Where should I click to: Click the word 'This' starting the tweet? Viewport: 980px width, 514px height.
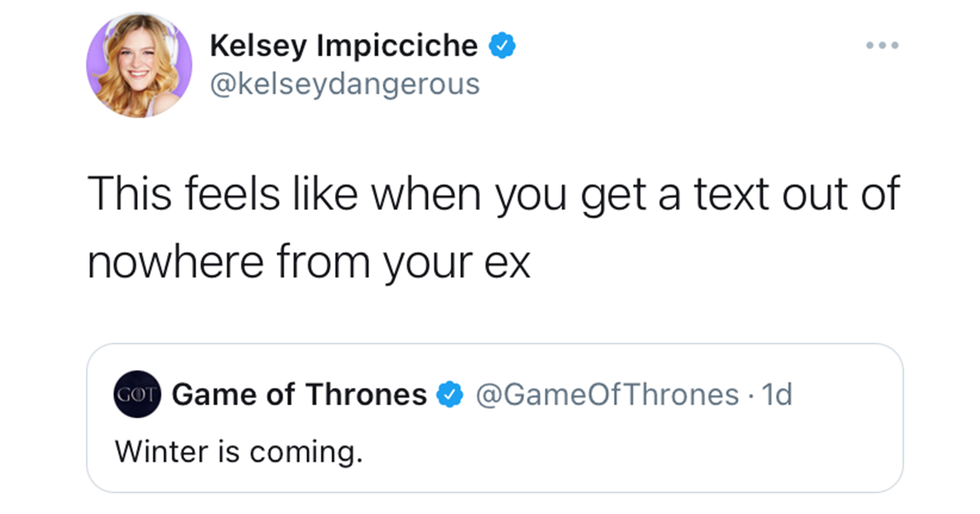click(x=130, y=194)
